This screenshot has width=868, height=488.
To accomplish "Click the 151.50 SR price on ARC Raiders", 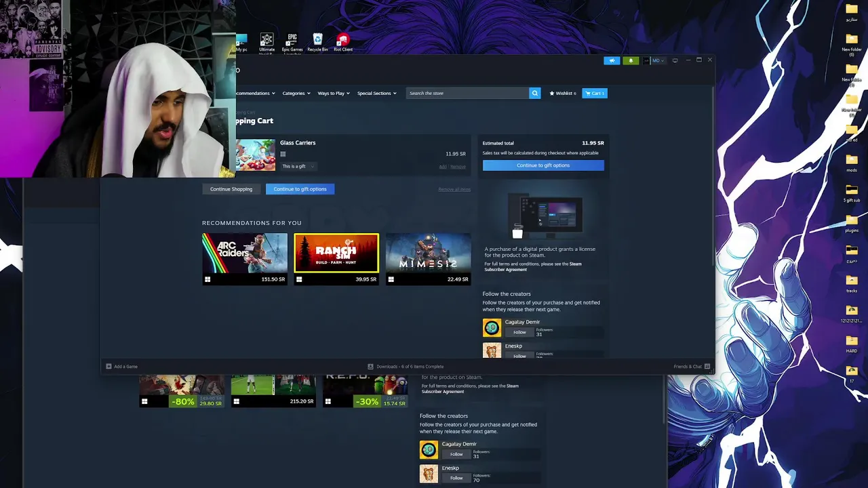I will click(273, 279).
